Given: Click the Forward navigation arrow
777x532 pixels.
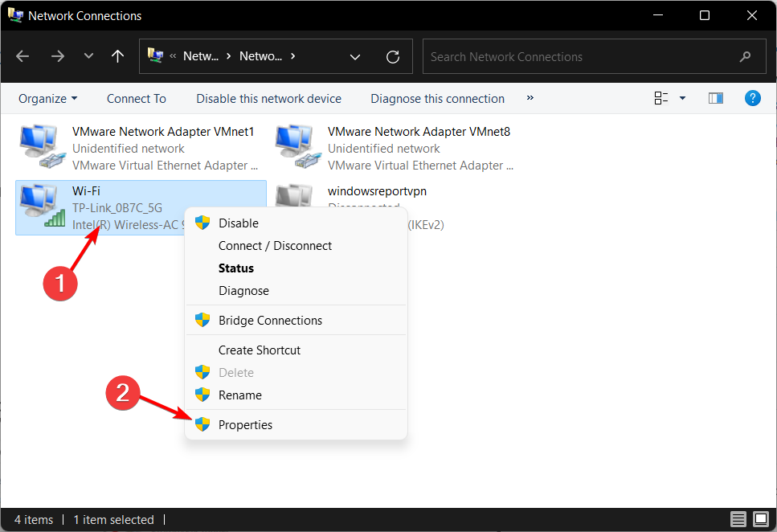Looking at the screenshot, I should click(57, 56).
